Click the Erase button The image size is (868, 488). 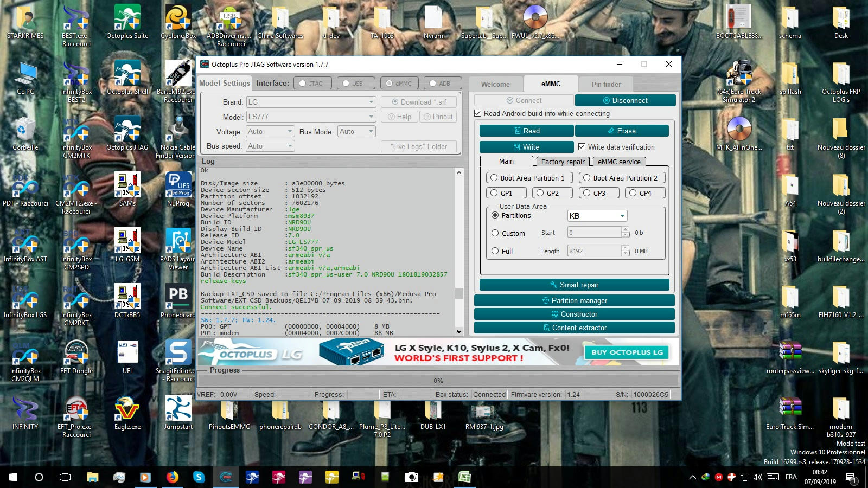click(x=622, y=131)
